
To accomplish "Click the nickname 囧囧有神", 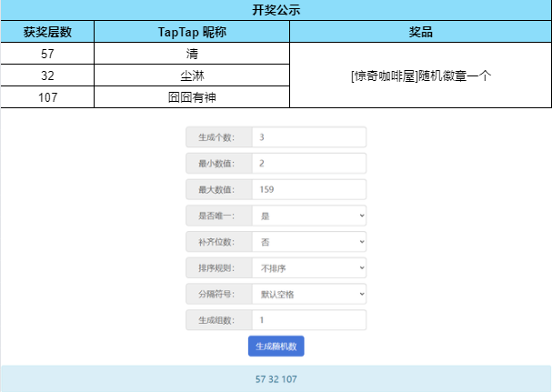I will 192,97.
